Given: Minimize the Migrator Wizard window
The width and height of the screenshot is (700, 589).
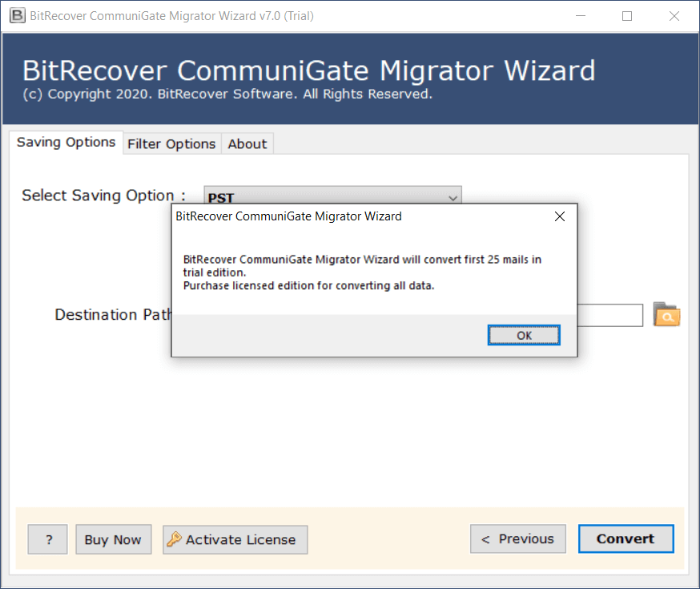Looking at the screenshot, I should click(x=581, y=16).
